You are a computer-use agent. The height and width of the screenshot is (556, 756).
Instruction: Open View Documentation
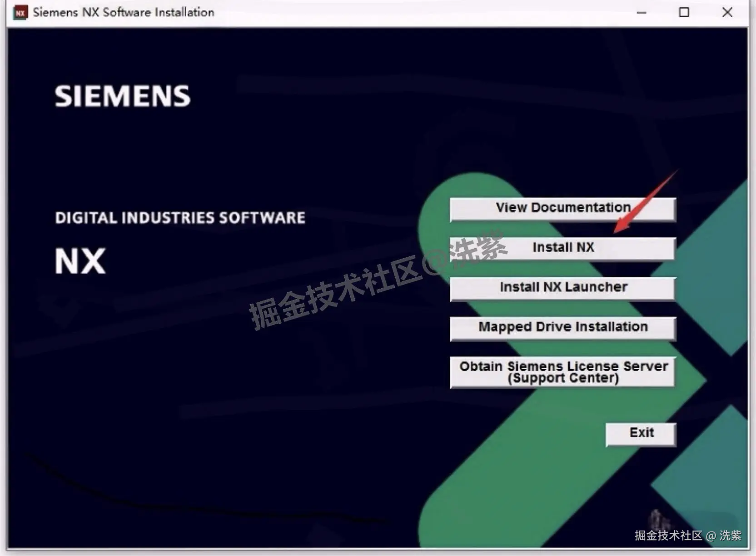pos(562,209)
